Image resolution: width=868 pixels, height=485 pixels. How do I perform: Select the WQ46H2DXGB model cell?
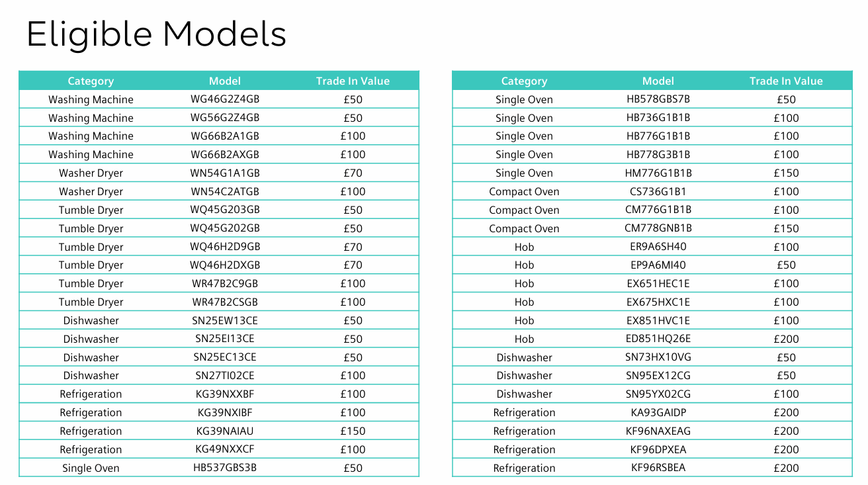225,265
